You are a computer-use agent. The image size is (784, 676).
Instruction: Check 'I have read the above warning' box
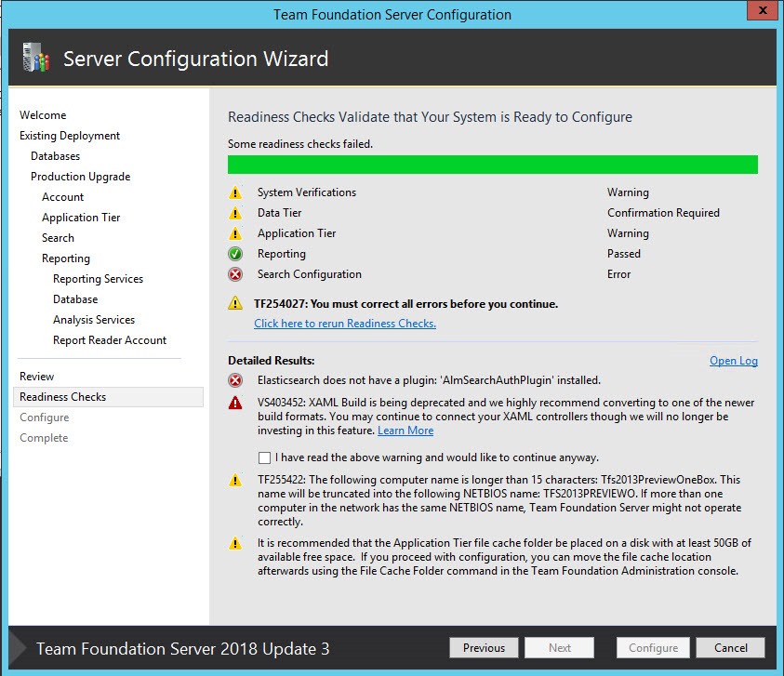click(264, 457)
